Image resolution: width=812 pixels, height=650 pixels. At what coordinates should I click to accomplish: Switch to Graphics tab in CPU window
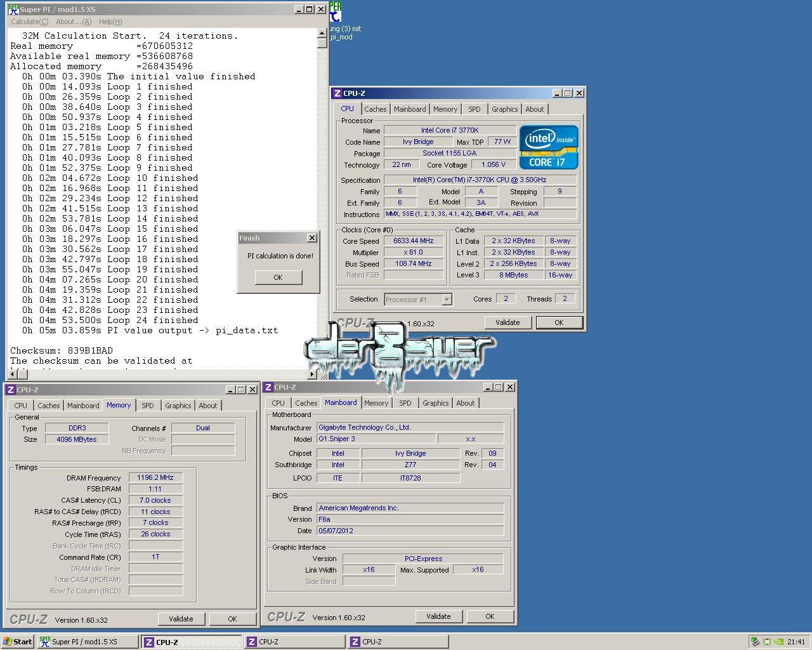(x=505, y=109)
